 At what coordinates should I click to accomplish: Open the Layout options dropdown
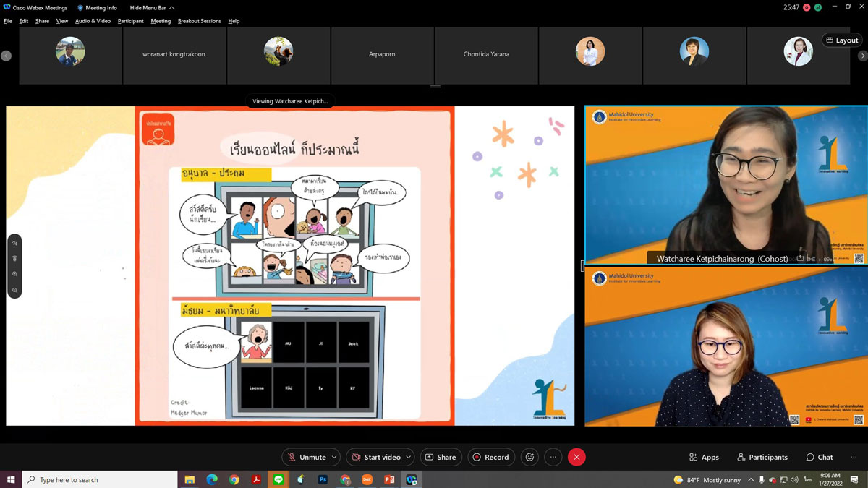point(841,40)
